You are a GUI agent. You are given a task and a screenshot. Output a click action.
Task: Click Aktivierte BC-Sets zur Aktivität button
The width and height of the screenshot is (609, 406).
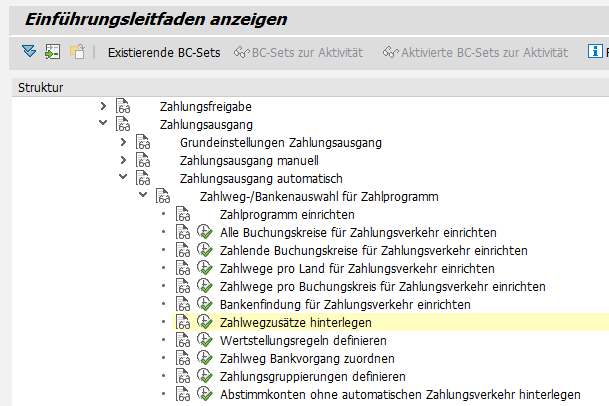(x=474, y=51)
